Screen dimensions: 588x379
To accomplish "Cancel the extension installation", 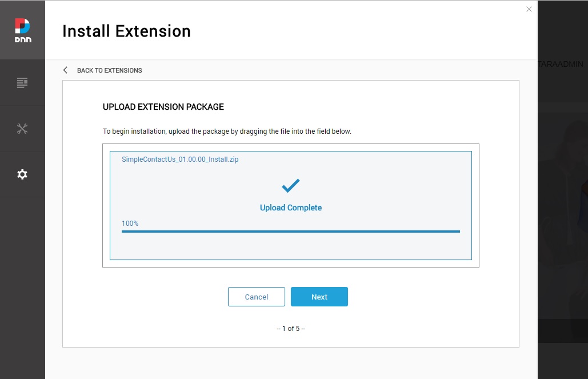I will click(256, 297).
